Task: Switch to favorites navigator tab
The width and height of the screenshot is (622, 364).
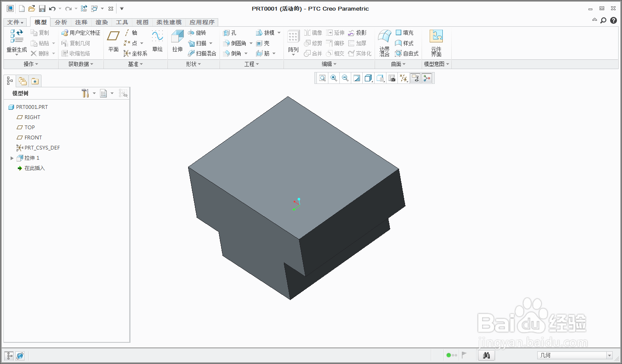Action: (35, 81)
